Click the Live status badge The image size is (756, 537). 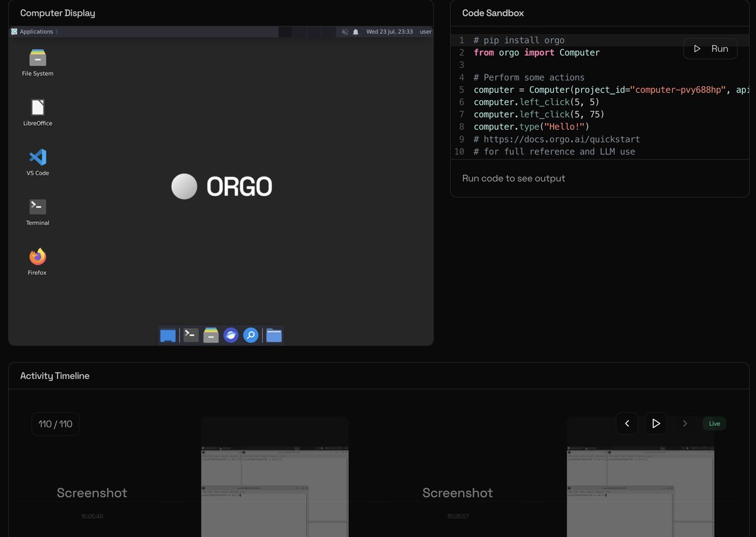point(714,424)
